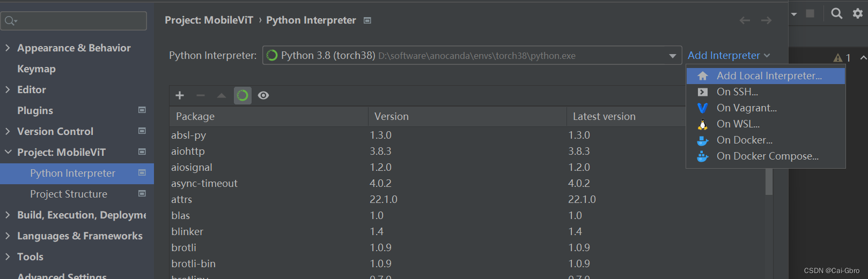Select the attrs package row
The height and width of the screenshot is (279, 868).
click(x=467, y=200)
